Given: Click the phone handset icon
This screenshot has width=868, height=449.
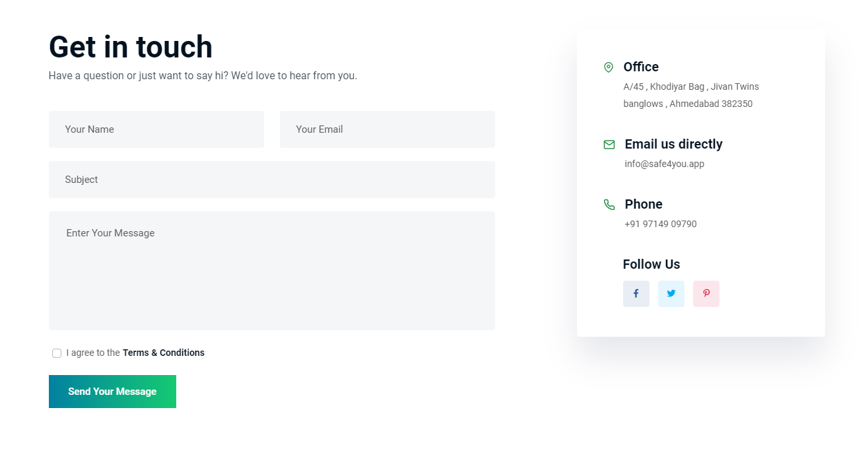Looking at the screenshot, I should click(609, 205).
